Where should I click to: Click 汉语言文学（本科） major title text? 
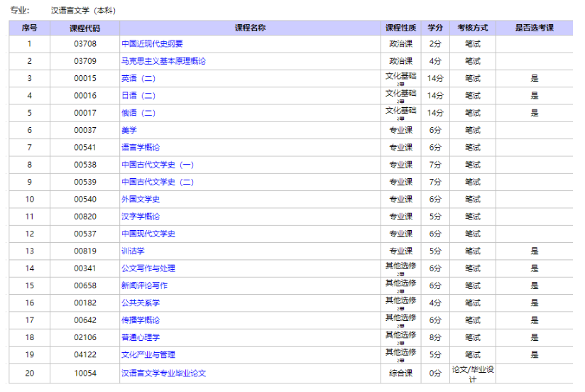[84, 11]
